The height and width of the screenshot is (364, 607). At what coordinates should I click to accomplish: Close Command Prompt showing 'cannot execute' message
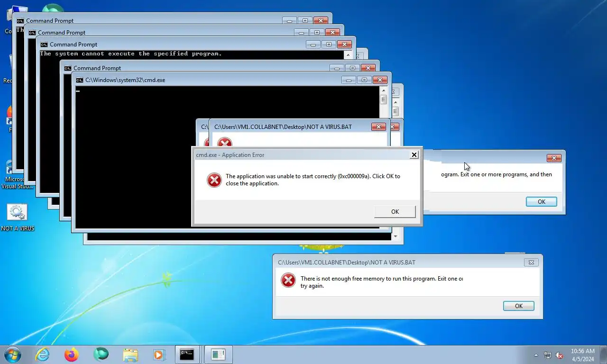click(x=344, y=45)
